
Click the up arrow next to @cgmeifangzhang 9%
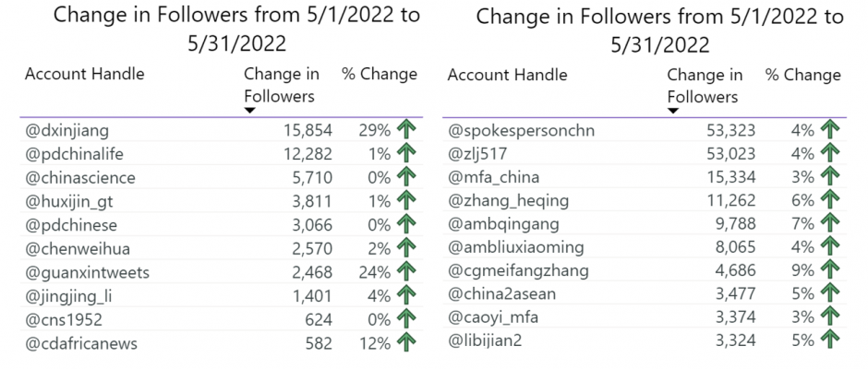[830, 270]
